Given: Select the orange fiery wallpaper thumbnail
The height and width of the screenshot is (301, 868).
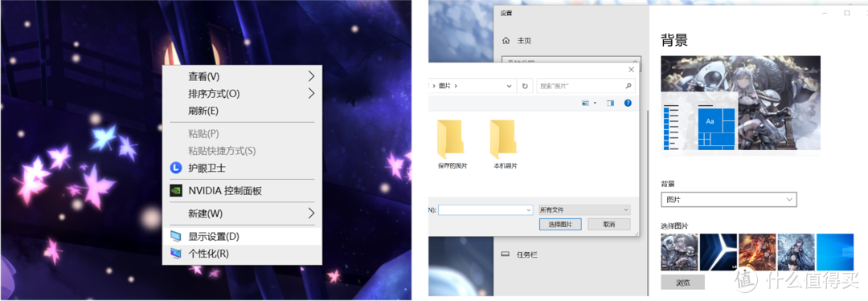Looking at the screenshot, I should tap(757, 252).
